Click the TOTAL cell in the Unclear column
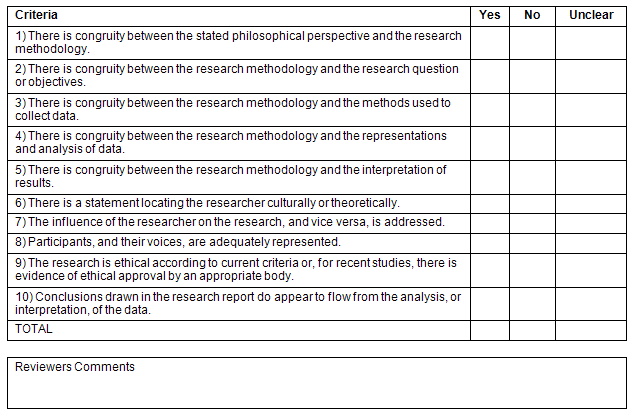The image size is (635, 419). click(x=590, y=330)
